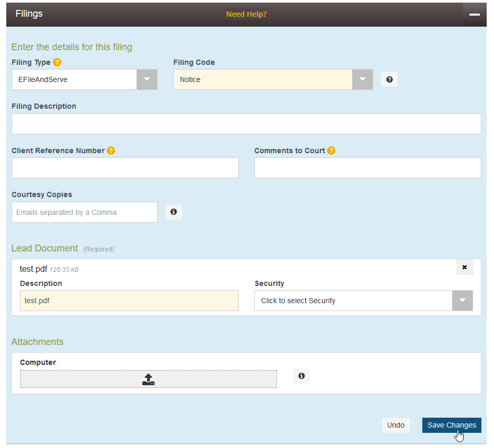
Task: Collapse the Filings panel with minus icon
Action: [x=474, y=14]
